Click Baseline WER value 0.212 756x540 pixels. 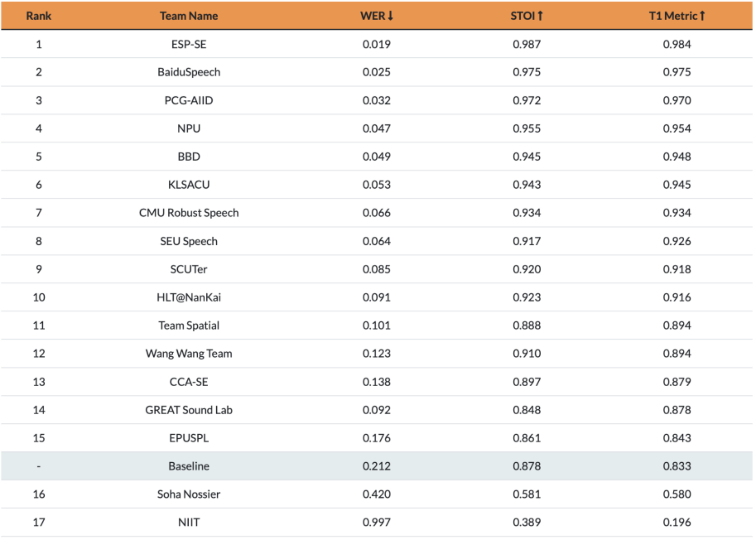coord(376,466)
